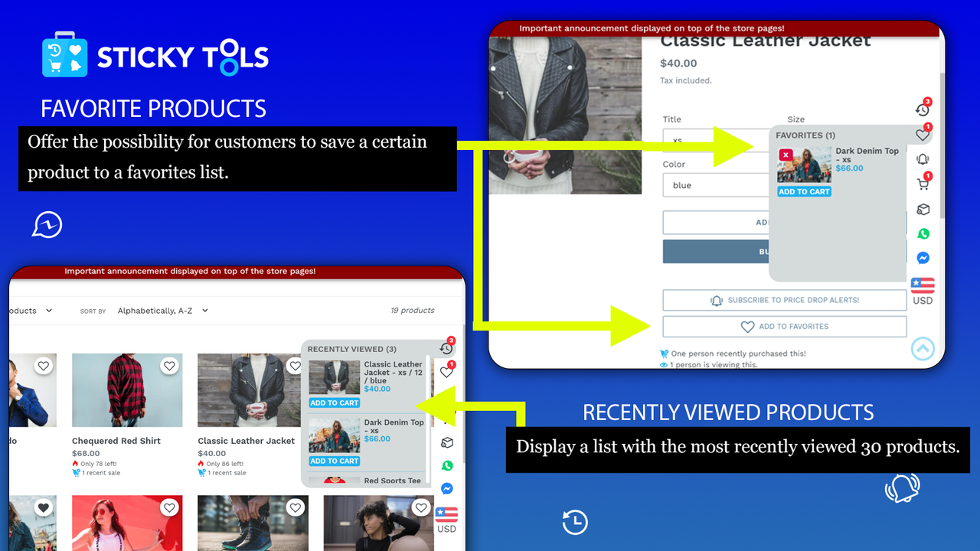The image size is (980, 551).
Task: Click '19 products' count text
Action: [x=412, y=310]
